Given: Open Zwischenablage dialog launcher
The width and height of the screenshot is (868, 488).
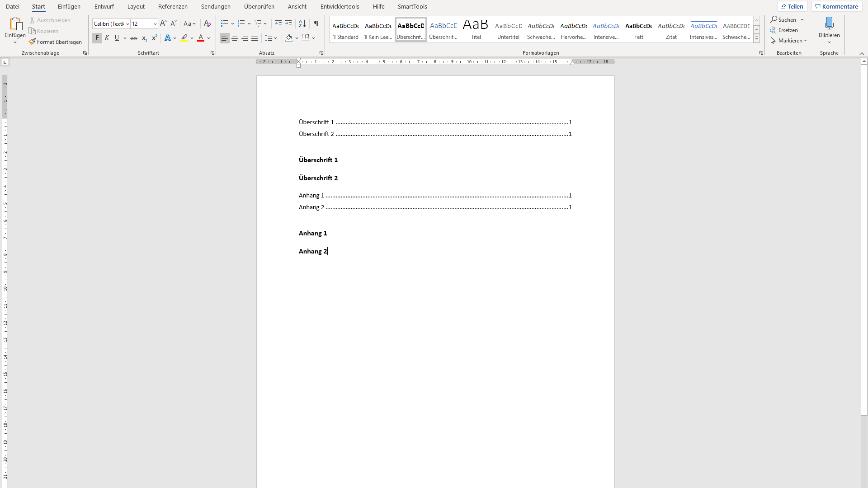Looking at the screenshot, I should (x=85, y=53).
